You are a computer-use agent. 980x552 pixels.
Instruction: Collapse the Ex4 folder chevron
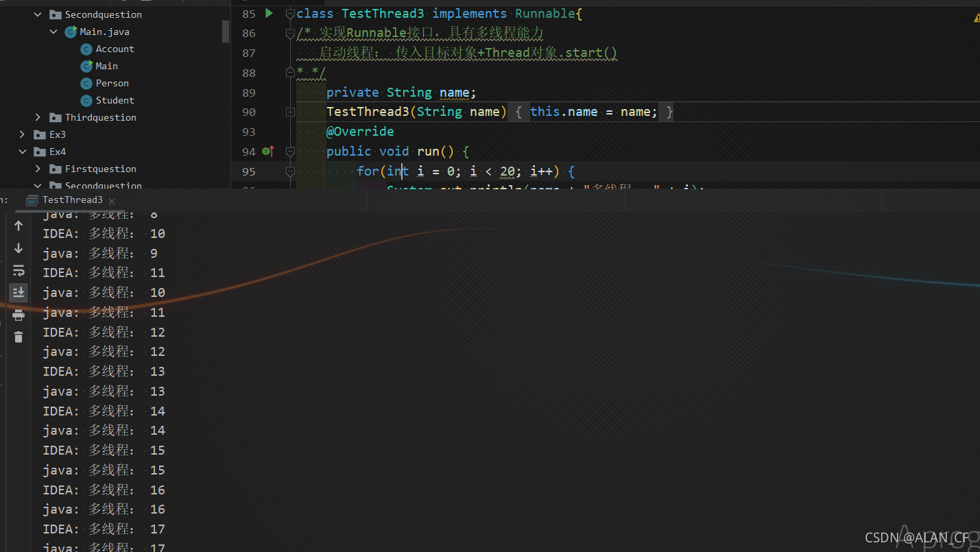point(23,152)
